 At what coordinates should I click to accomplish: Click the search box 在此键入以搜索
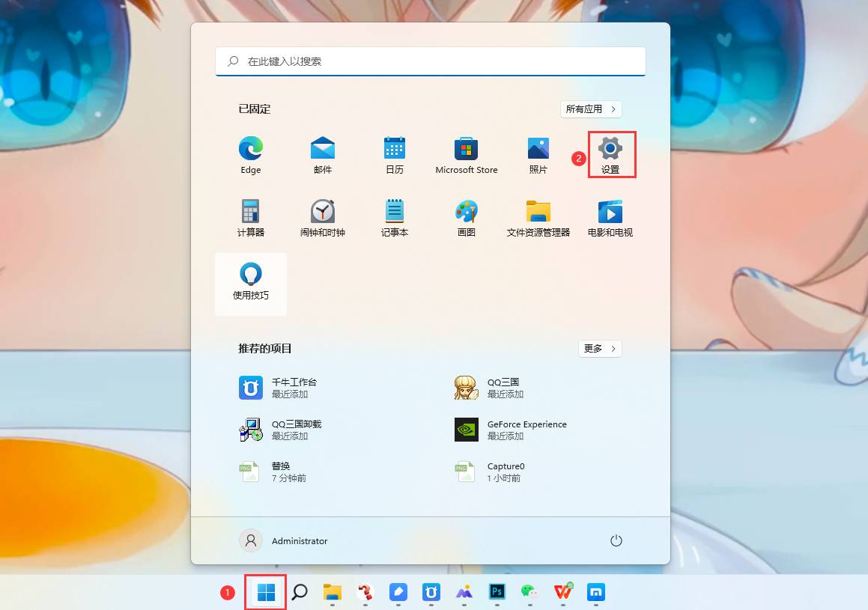click(430, 61)
